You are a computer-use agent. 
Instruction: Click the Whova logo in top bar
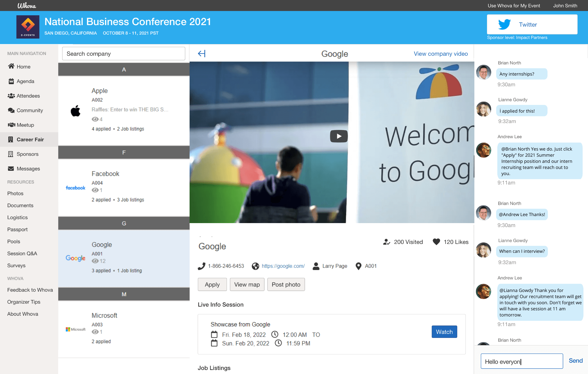click(x=27, y=6)
